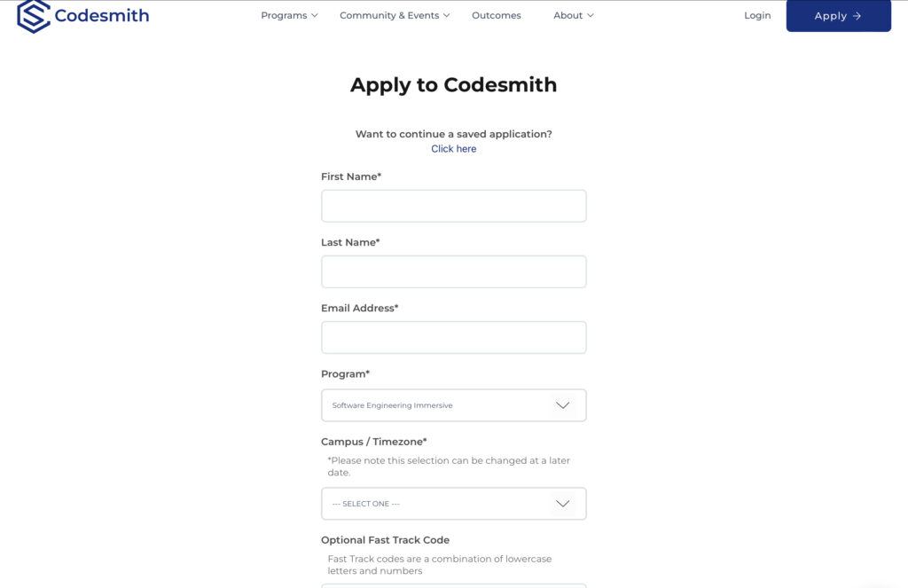Click the Codesmith hexagon logo icon

click(34, 16)
